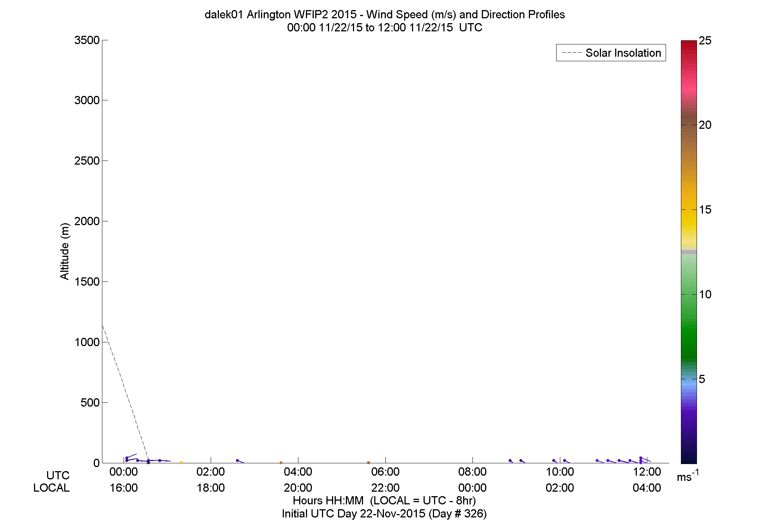
Task: Click the wind speed colorbar
Action: 689,252
